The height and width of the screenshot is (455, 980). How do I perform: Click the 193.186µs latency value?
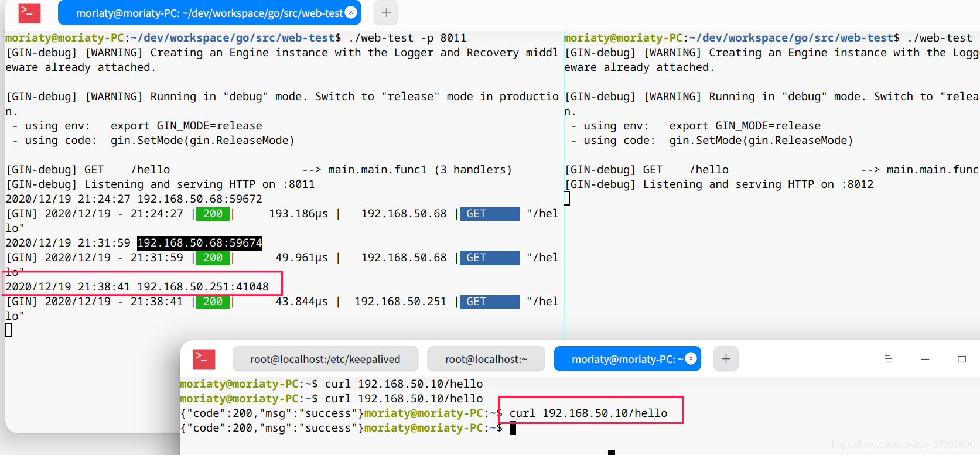point(298,214)
